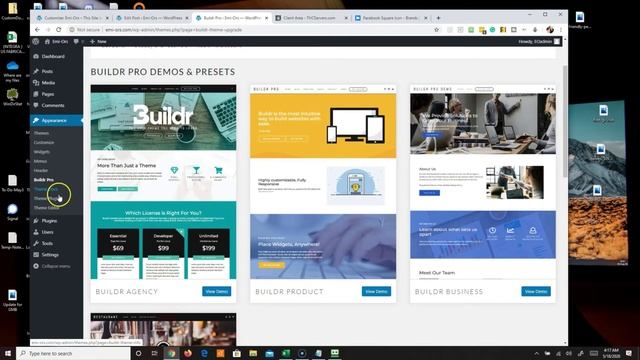
Task: Open the comments bubble in admin bar
Action: click(x=76, y=42)
